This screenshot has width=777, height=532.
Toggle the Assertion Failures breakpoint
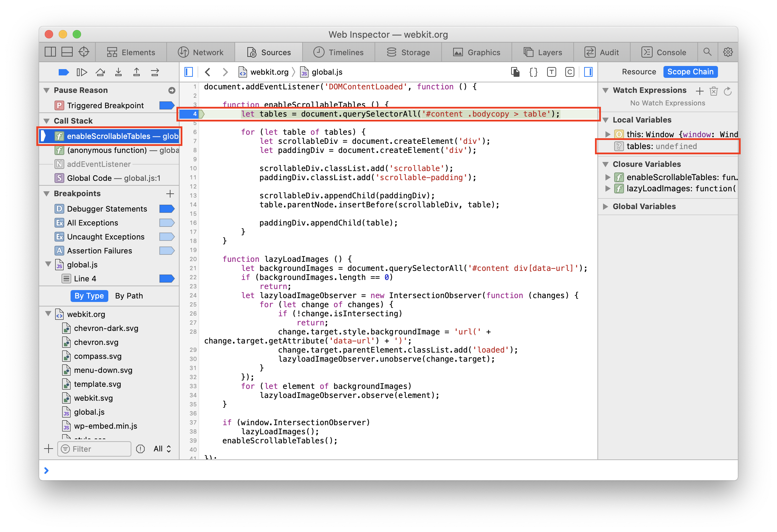pos(167,251)
